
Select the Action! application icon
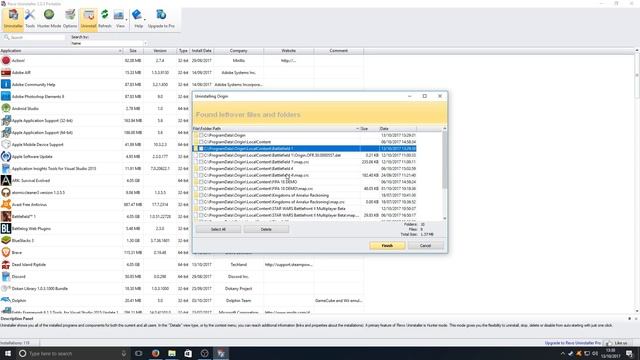coord(6,60)
